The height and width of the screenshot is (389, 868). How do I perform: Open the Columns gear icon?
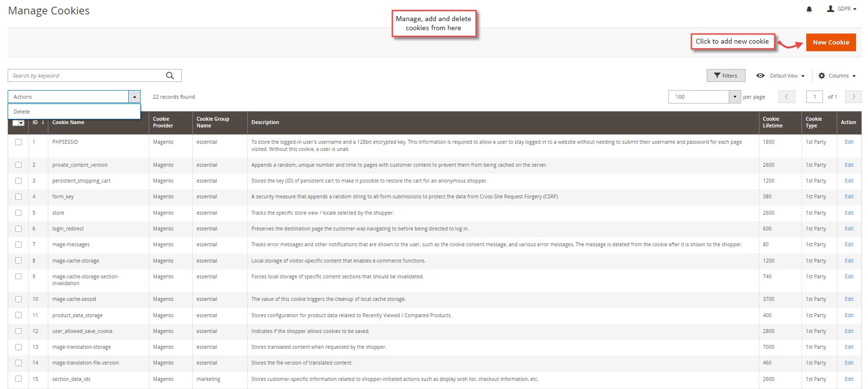tap(822, 76)
